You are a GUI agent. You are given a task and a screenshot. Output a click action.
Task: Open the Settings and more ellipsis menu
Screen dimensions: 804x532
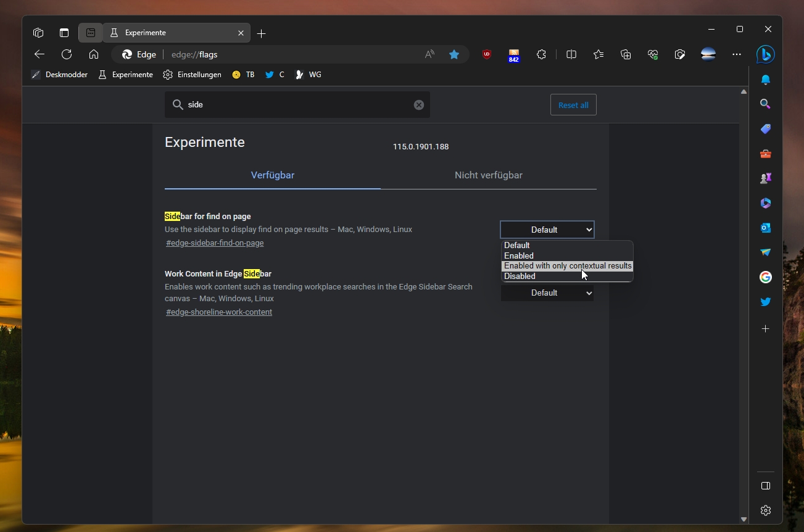pos(737,54)
